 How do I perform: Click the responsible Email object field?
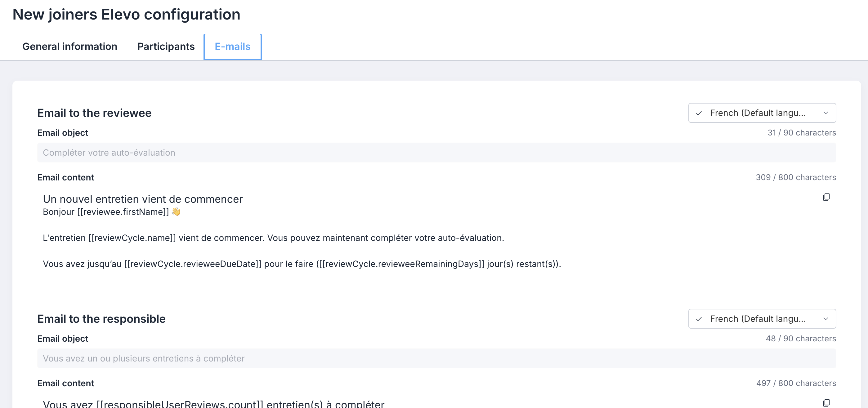click(x=436, y=358)
